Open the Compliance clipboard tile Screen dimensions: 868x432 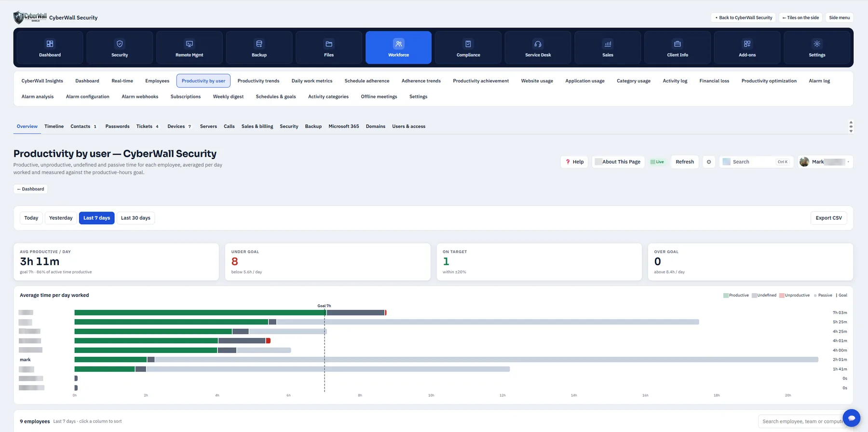coord(468,47)
